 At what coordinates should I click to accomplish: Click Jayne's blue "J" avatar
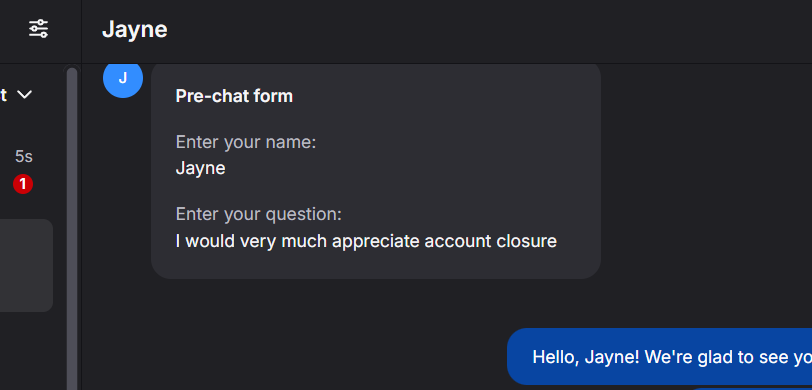[x=123, y=78]
